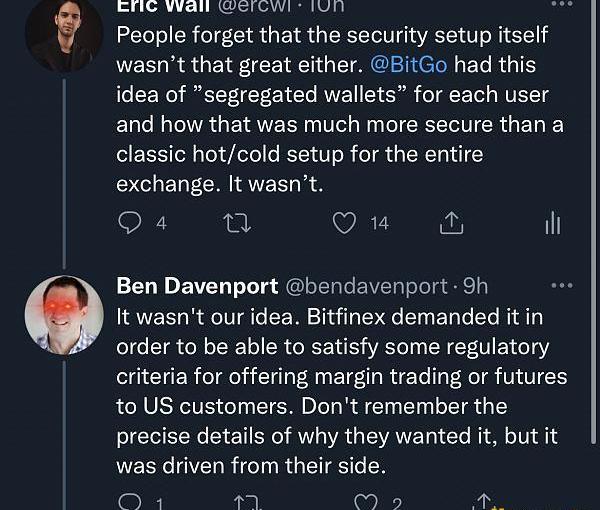
Task: Like Eric Wall's tweet with 14 likes
Action: (345, 223)
